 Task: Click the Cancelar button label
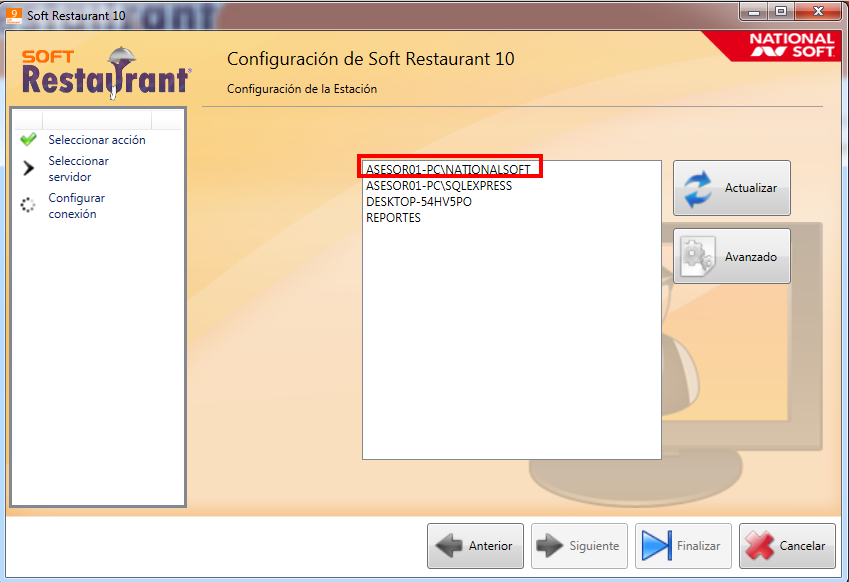click(x=802, y=546)
